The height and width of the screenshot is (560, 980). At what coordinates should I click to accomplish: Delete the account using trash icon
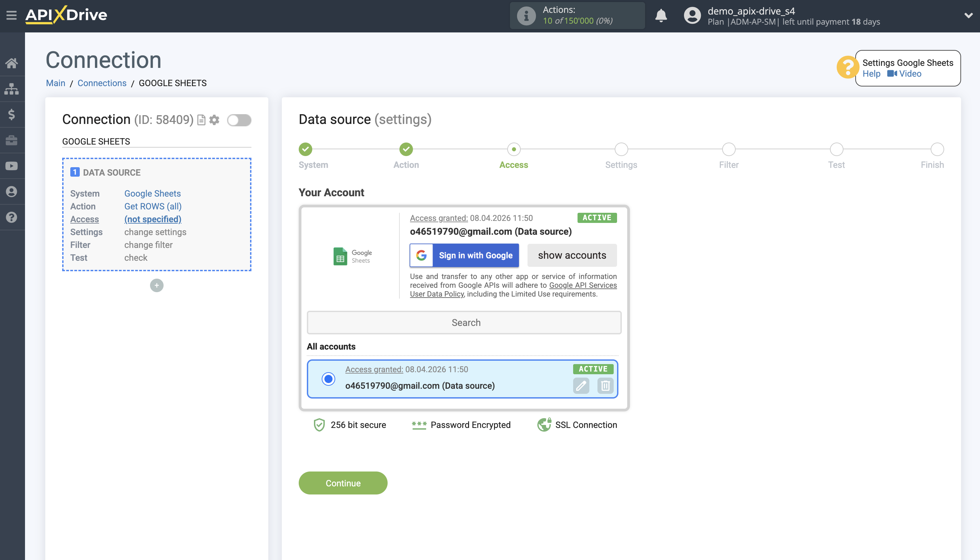click(605, 386)
